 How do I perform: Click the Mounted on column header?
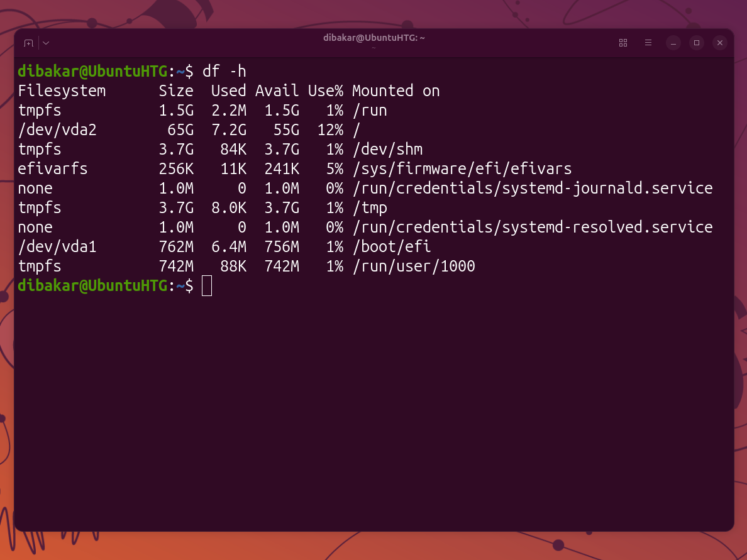396,91
